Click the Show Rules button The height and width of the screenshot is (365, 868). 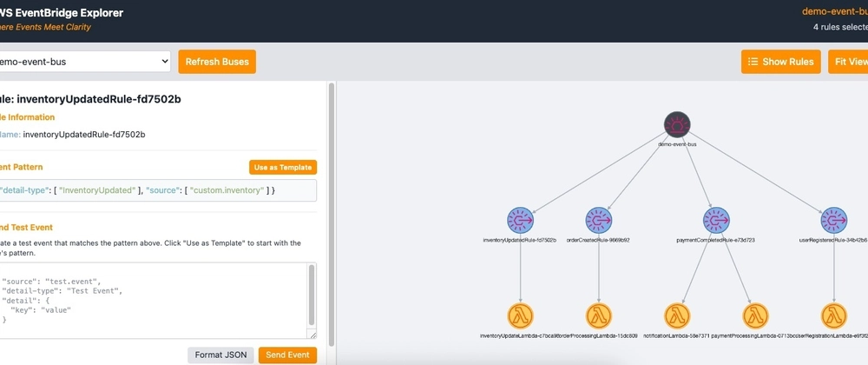coord(779,62)
